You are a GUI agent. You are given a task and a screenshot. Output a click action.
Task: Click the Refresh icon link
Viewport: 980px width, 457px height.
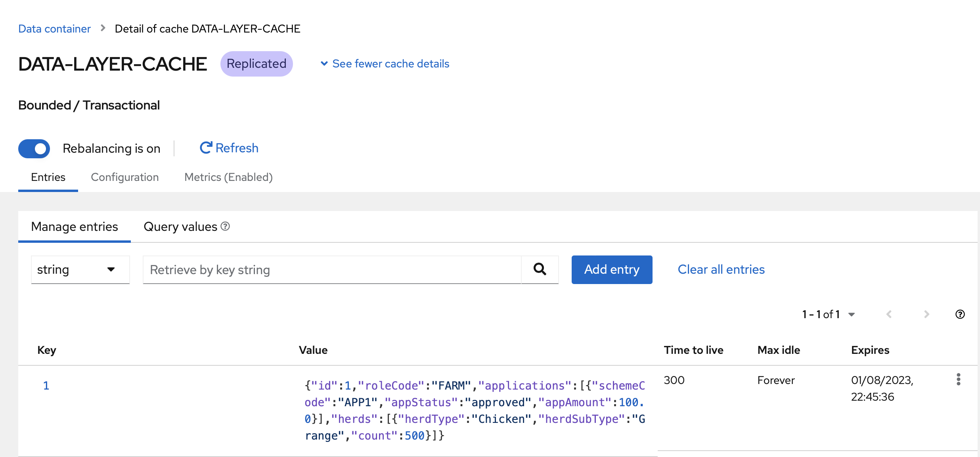click(229, 148)
